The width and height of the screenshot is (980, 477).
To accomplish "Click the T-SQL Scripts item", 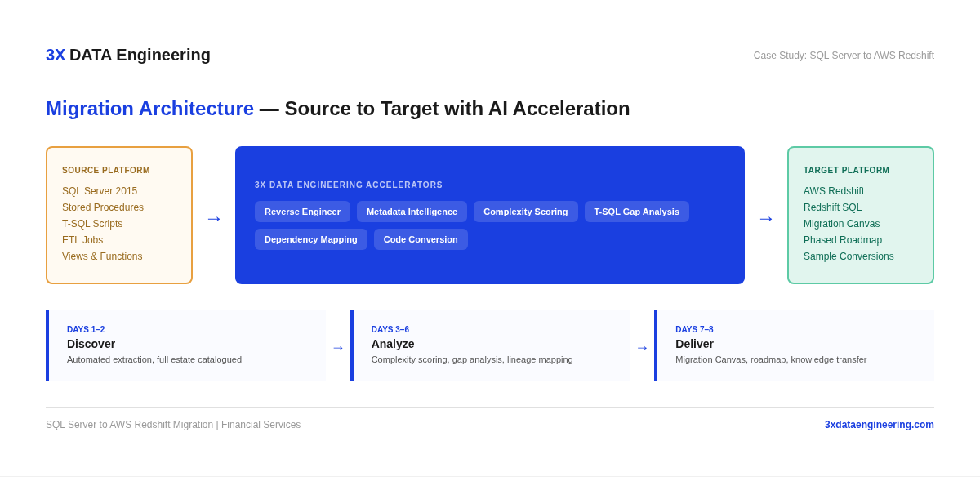I will coord(92,224).
